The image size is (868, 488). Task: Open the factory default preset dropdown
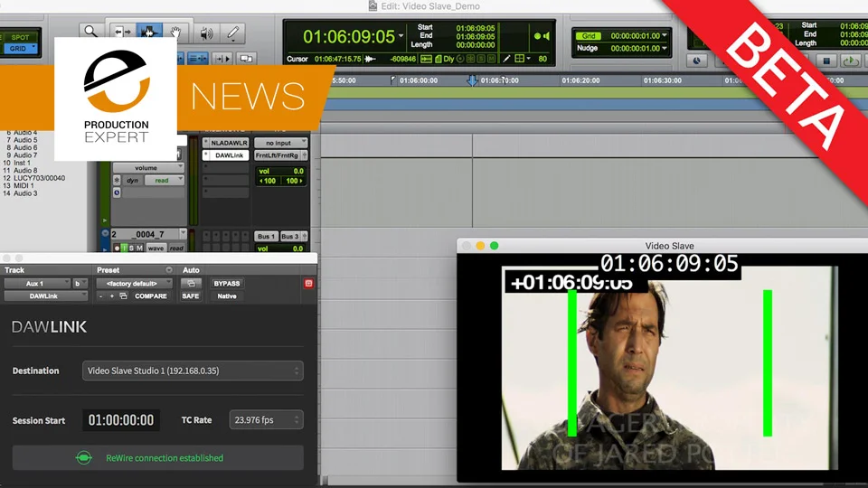pyautogui.click(x=134, y=283)
